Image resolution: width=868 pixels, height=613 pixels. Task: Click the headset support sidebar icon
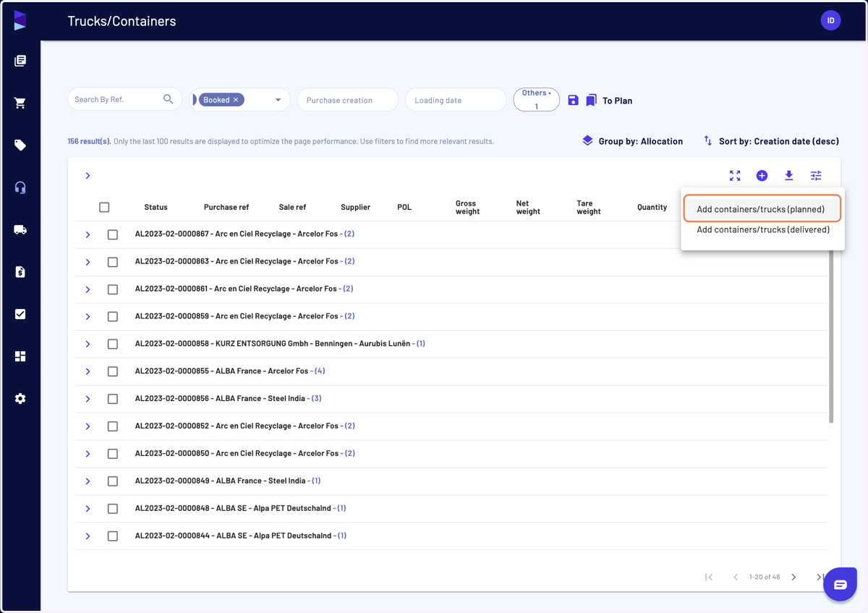(20, 187)
